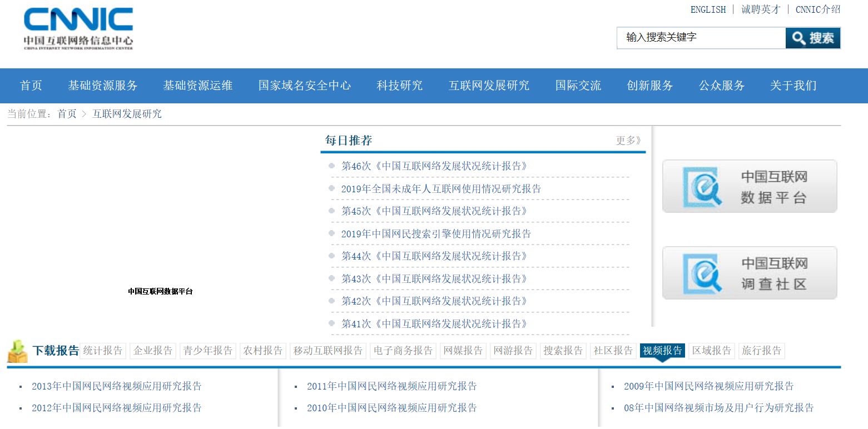The width and height of the screenshot is (868, 429).
Task: Open the 关于我们 menu
Action: (x=793, y=86)
